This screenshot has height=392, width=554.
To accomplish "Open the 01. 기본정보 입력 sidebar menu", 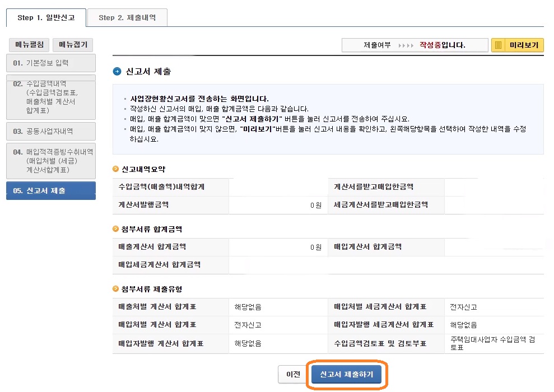I will (50, 63).
